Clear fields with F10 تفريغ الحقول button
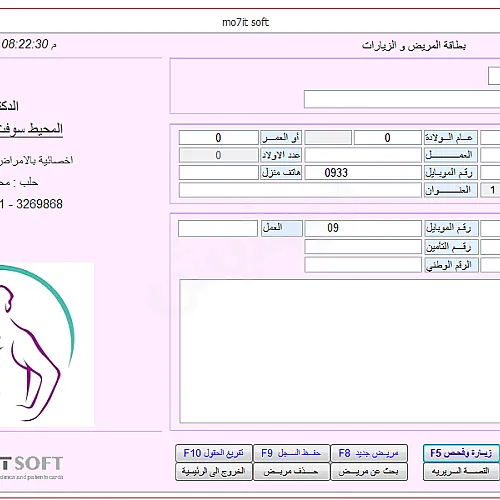The height and width of the screenshot is (500, 500). [x=214, y=453]
